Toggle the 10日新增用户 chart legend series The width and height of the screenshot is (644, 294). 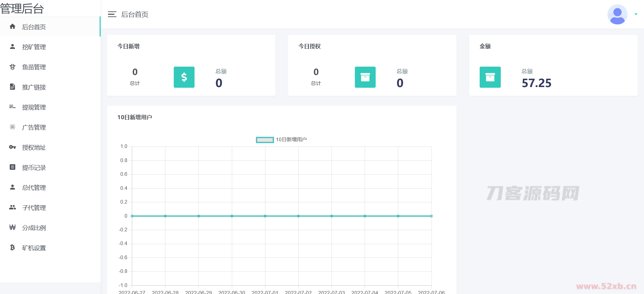click(x=265, y=140)
